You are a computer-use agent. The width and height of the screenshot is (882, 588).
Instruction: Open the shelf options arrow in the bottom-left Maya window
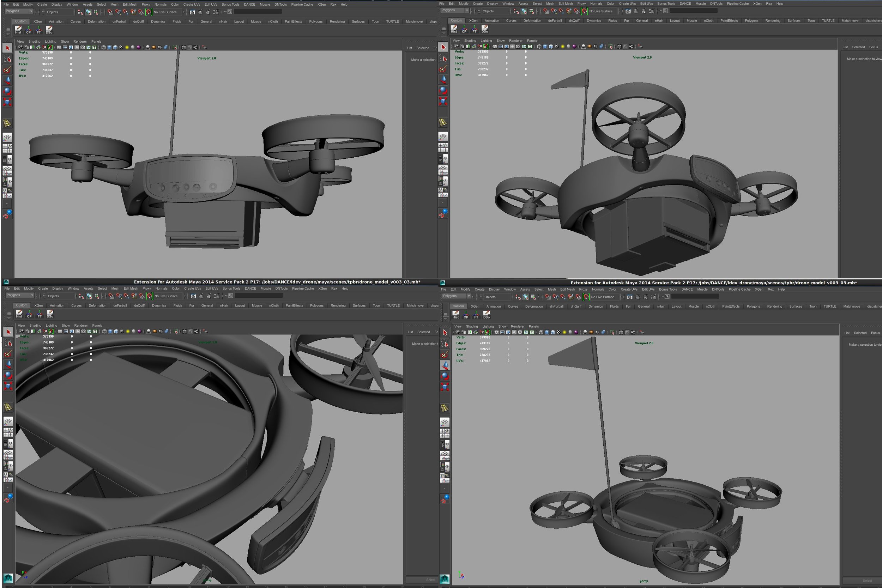(8, 318)
